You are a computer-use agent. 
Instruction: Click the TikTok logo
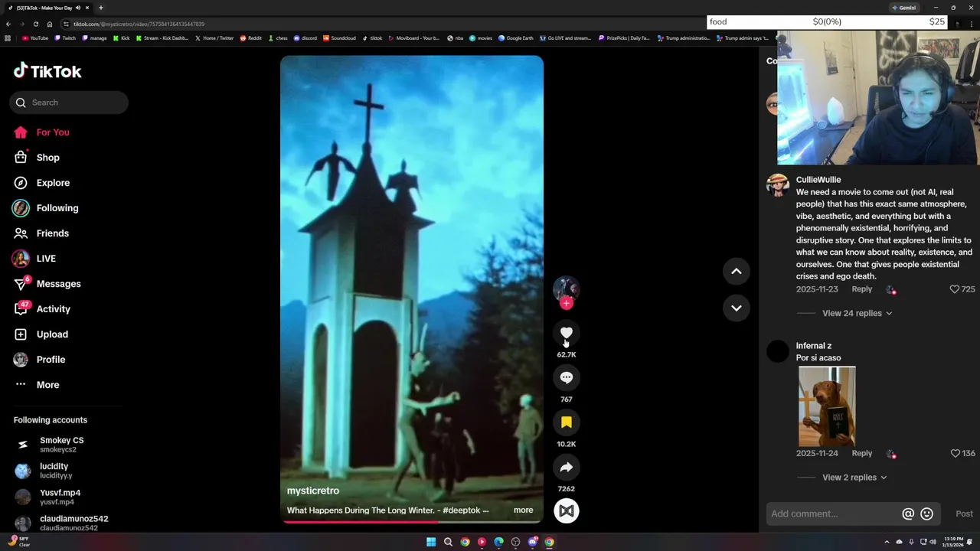coord(47,71)
